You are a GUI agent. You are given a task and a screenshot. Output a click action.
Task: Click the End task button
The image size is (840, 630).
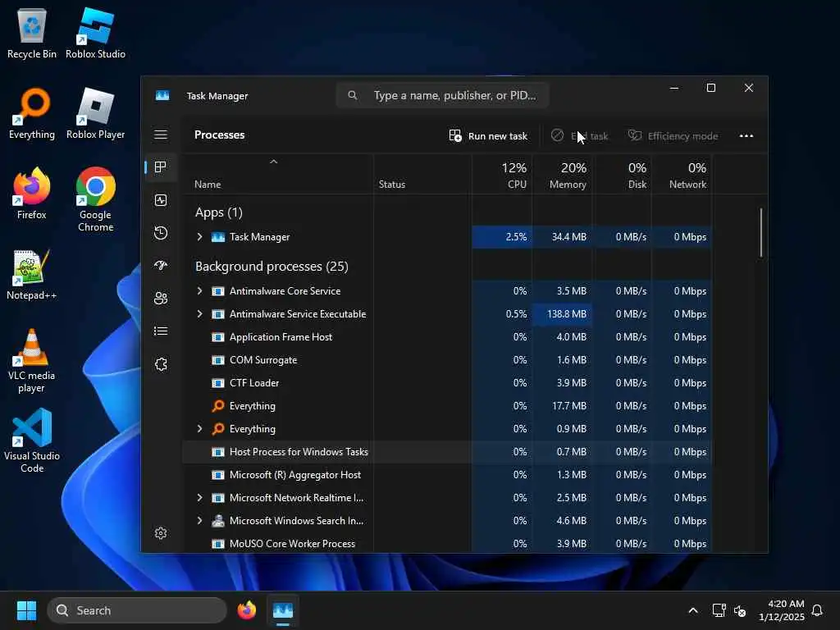(x=580, y=136)
